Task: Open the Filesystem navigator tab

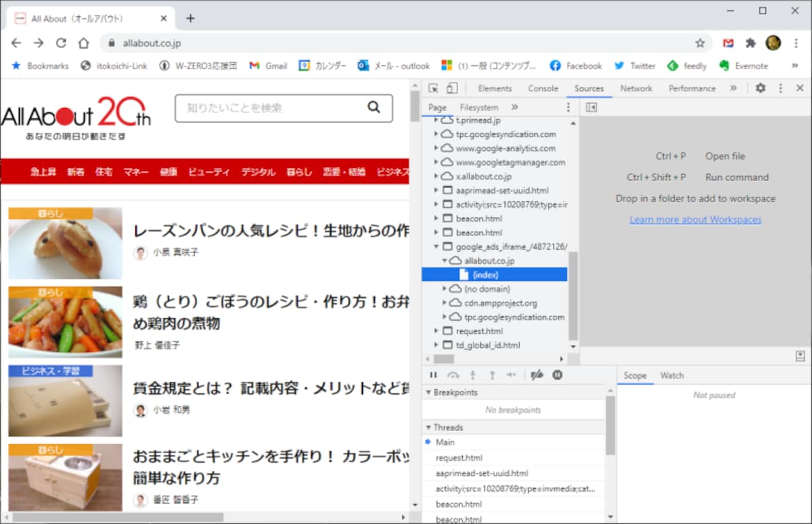Action: point(479,107)
